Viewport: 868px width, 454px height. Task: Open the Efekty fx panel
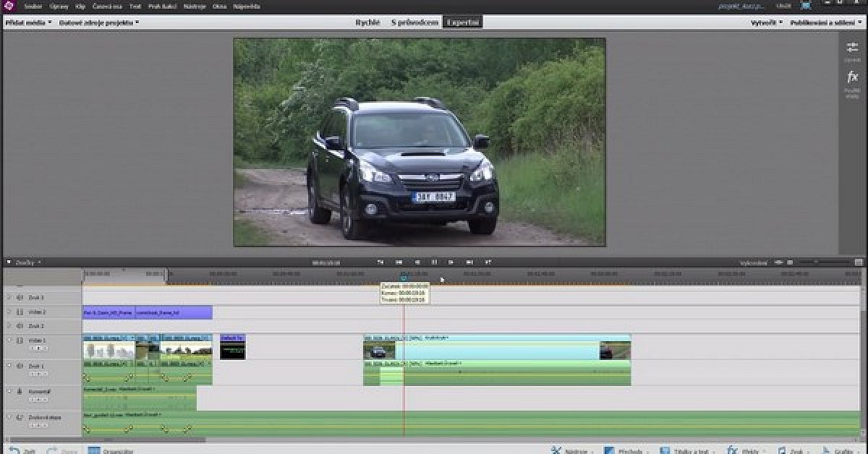(x=744, y=450)
